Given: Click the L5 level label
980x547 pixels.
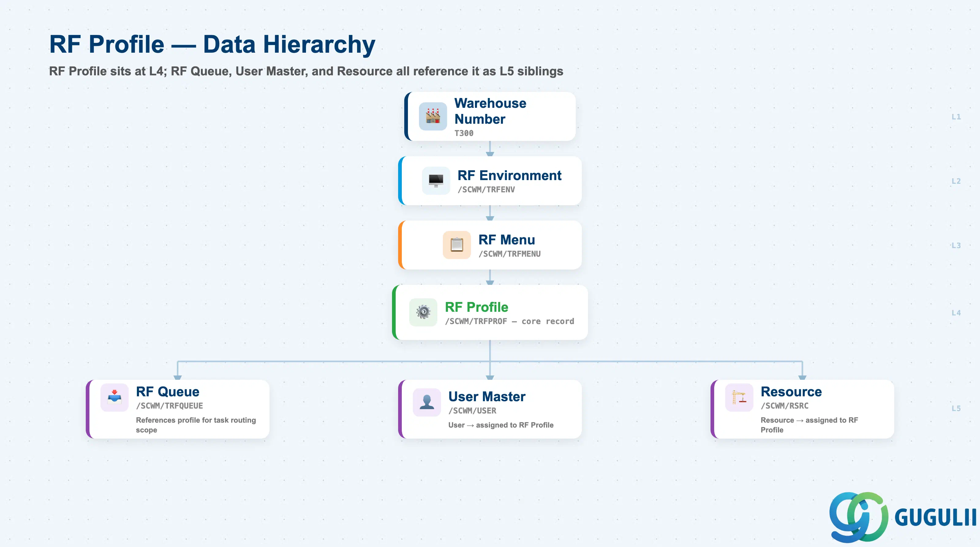Looking at the screenshot, I should point(956,408).
